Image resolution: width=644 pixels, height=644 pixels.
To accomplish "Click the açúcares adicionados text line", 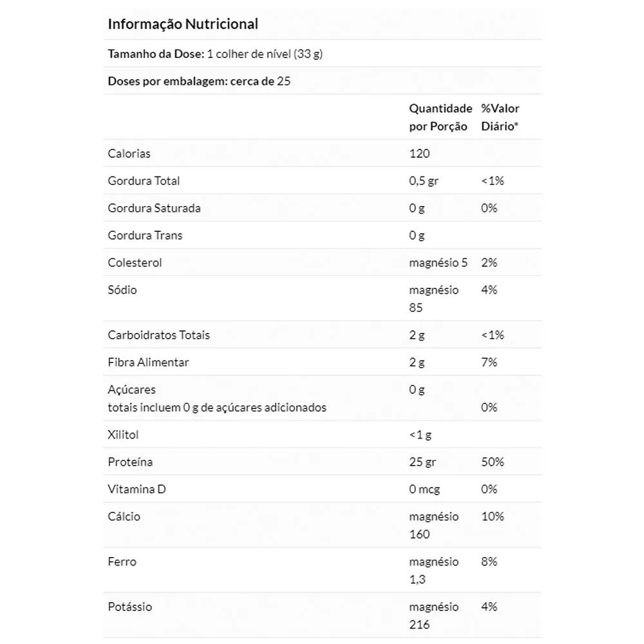I will (x=217, y=408).
